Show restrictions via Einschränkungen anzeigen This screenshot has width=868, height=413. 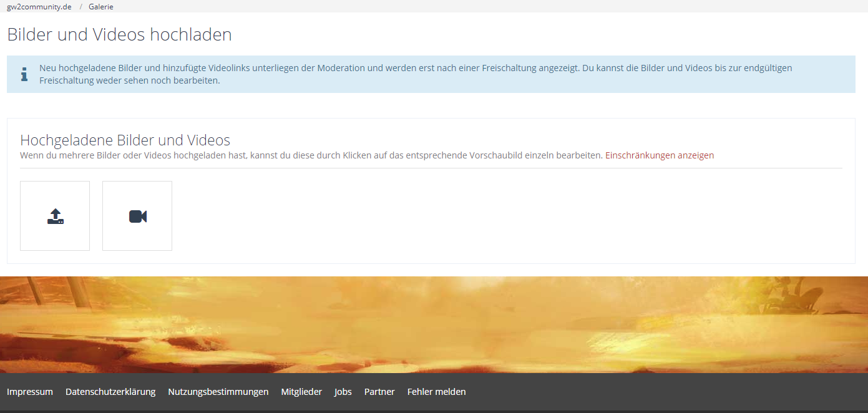pyautogui.click(x=659, y=155)
